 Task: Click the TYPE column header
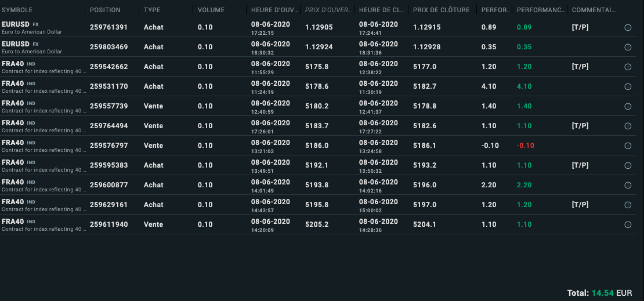click(x=152, y=10)
